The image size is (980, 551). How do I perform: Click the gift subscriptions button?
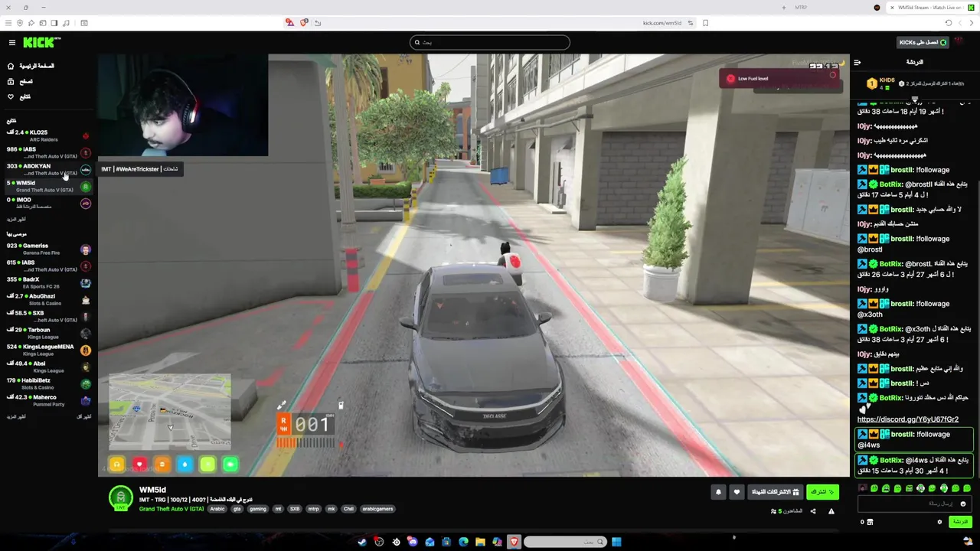775,492
